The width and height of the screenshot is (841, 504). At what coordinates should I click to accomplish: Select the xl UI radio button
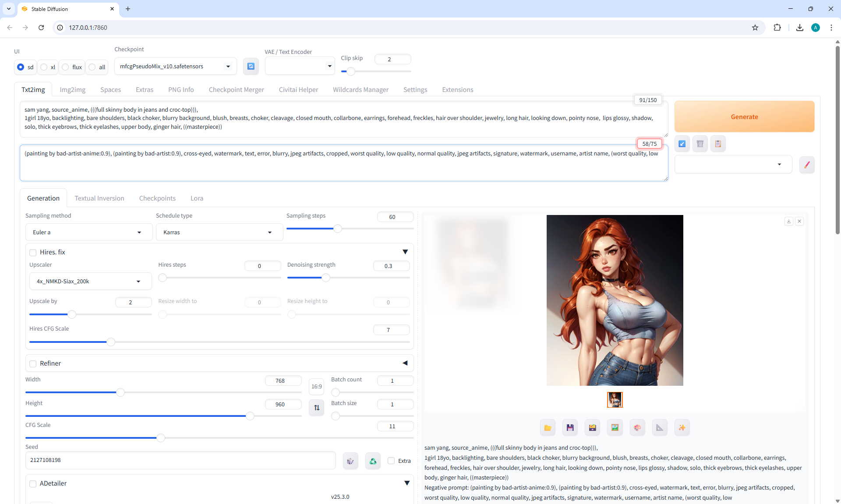point(44,67)
